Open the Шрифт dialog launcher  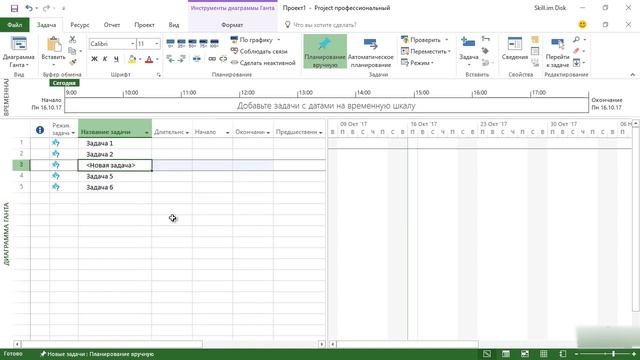point(158,75)
